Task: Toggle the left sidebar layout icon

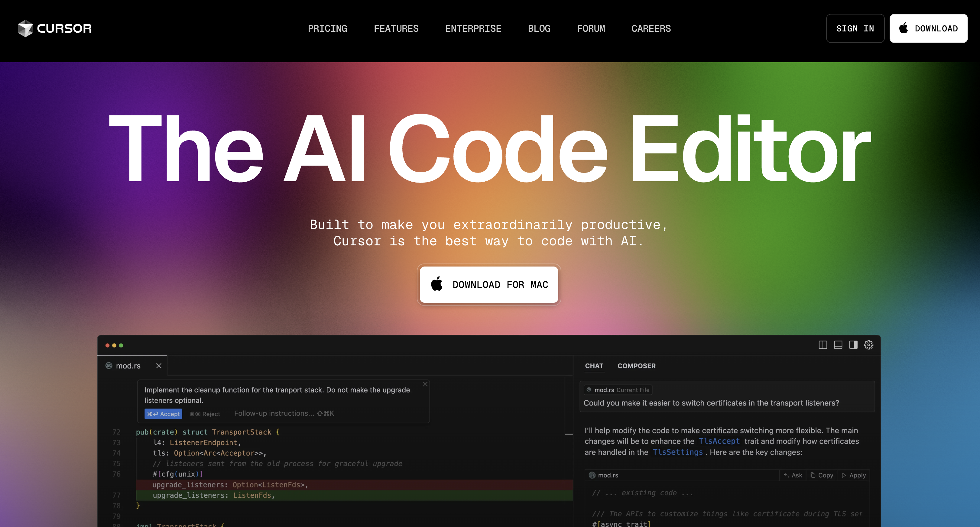Action: coord(823,345)
